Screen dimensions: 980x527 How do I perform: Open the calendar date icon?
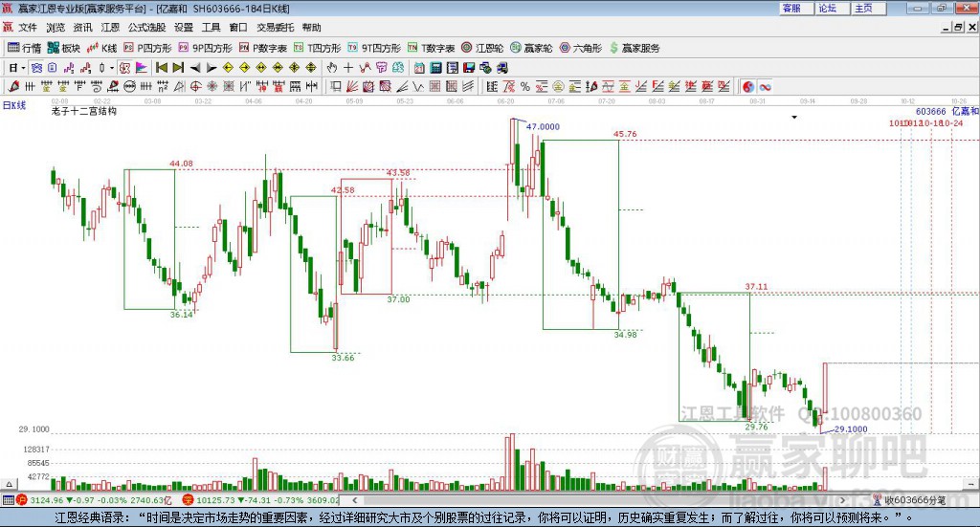pos(419,68)
